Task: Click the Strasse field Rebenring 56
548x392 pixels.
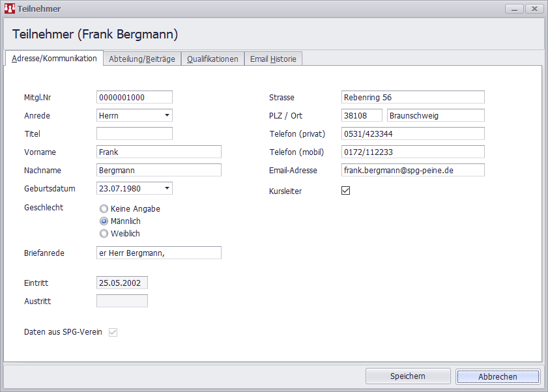Action: (x=413, y=97)
